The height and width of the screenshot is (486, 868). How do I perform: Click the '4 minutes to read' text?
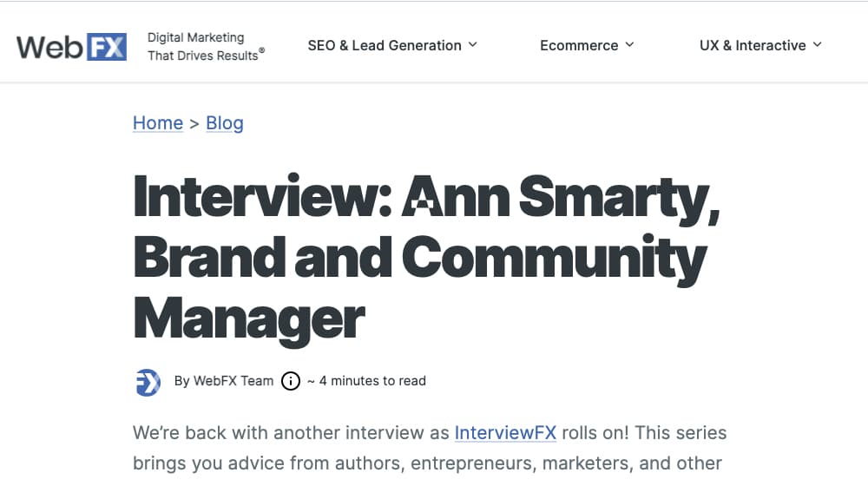click(x=372, y=381)
